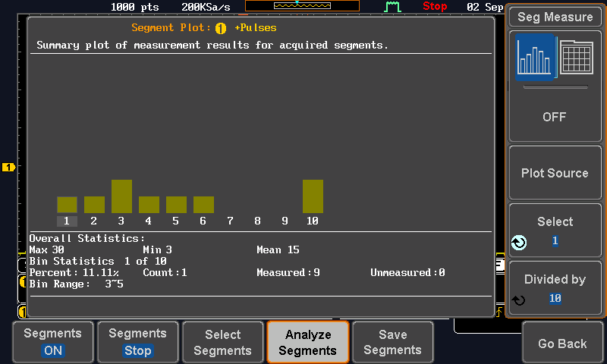Open the Analyze Segments menu

pos(307,342)
